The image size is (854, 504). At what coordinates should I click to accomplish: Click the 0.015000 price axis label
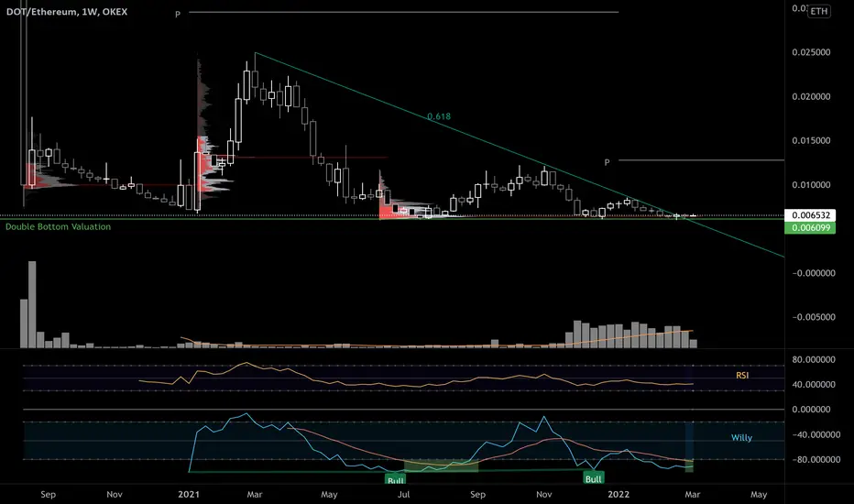pos(811,140)
